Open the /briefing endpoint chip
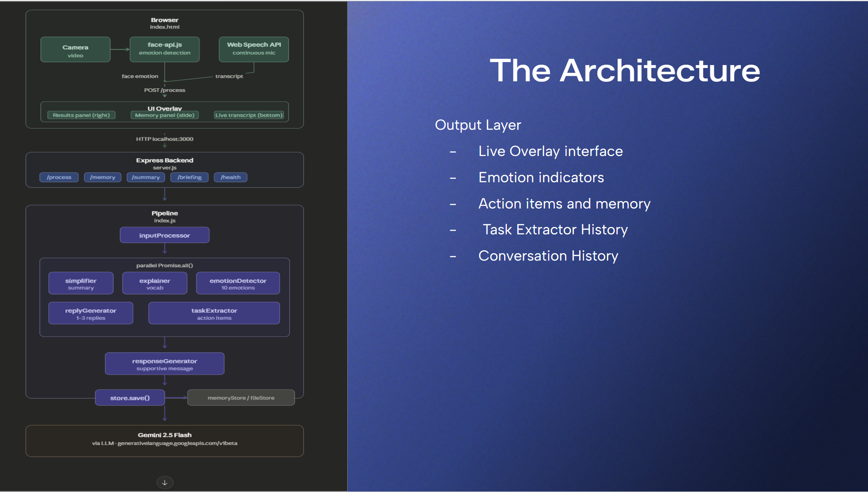The width and height of the screenshot is (868, 492). click(189, 177)
